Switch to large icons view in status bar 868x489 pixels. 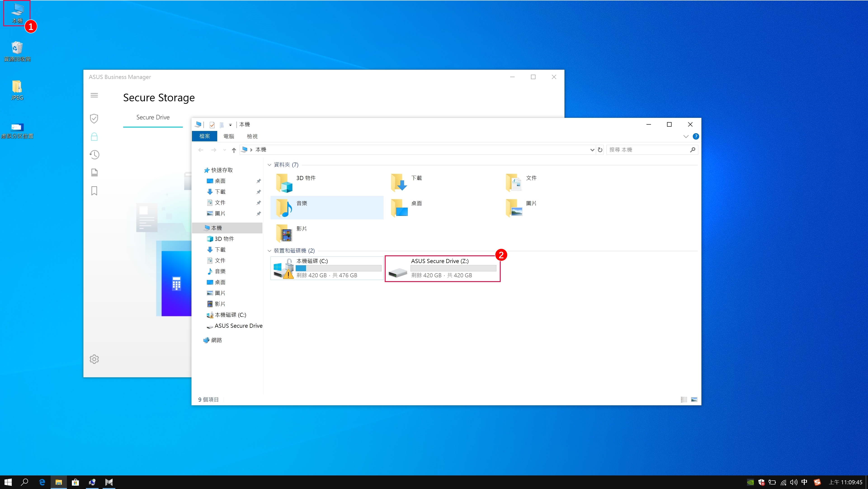(694, 400)
